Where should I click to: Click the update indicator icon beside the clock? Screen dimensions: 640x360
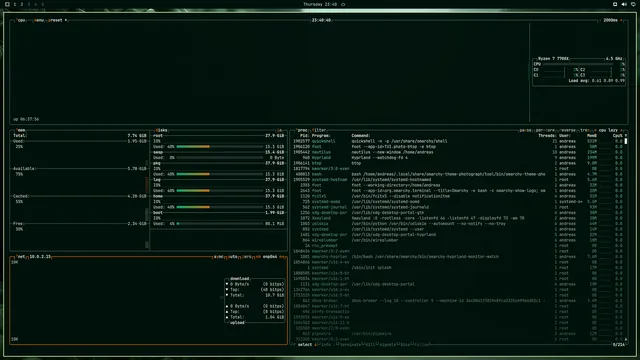(343, 4)
